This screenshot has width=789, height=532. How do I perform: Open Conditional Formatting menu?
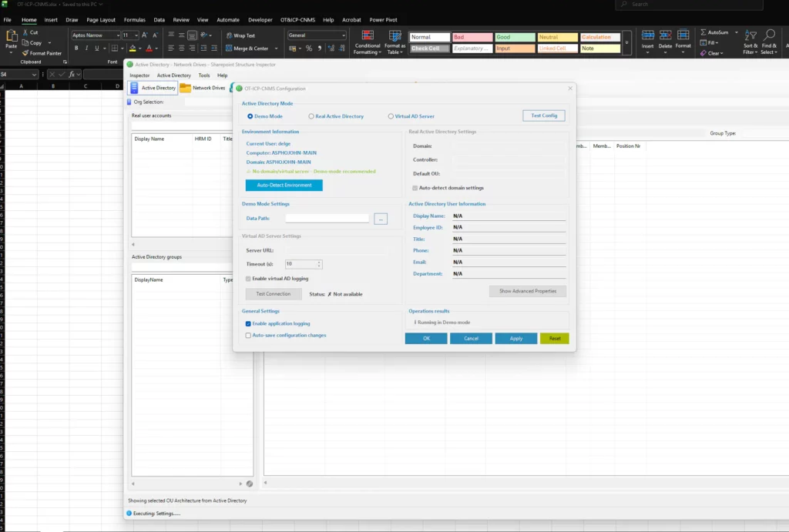click(x=368, y=42)
